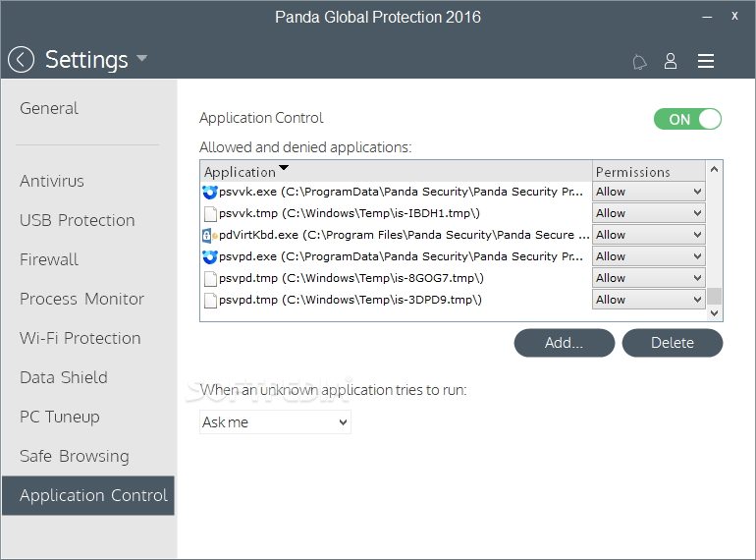
Task: Click the is-3DPD9 psvpd.tmp file icon
Action: [x=210, y=301]
